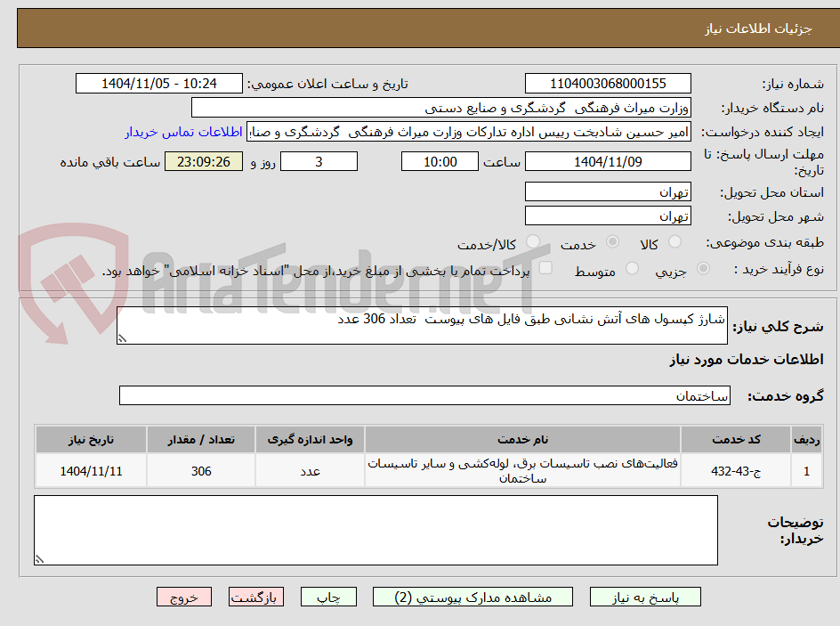Click service code cell ج-43-432
Screen dimensions: 840x626
[x=736, y=470]
